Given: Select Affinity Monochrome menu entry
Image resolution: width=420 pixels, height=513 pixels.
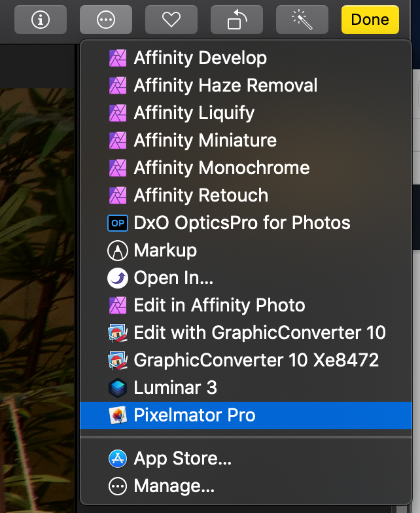Looking at the screenshot, I should (x=221, y=168).
